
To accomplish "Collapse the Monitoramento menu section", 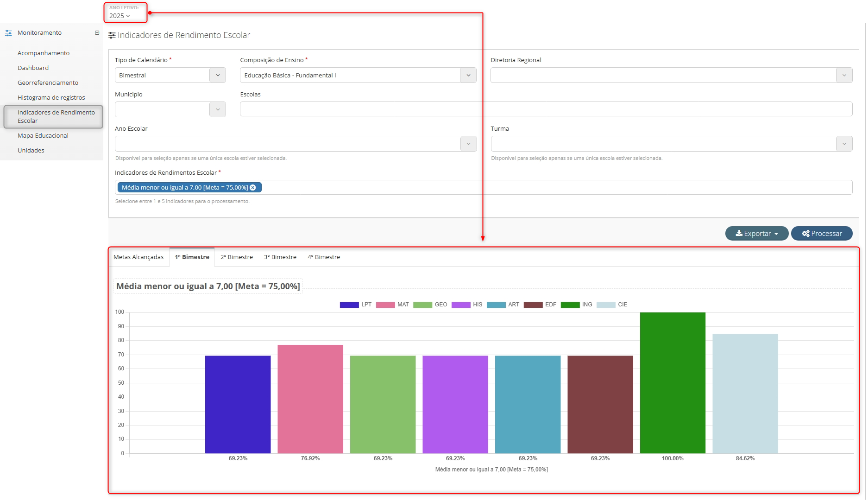I will (97, 33).
